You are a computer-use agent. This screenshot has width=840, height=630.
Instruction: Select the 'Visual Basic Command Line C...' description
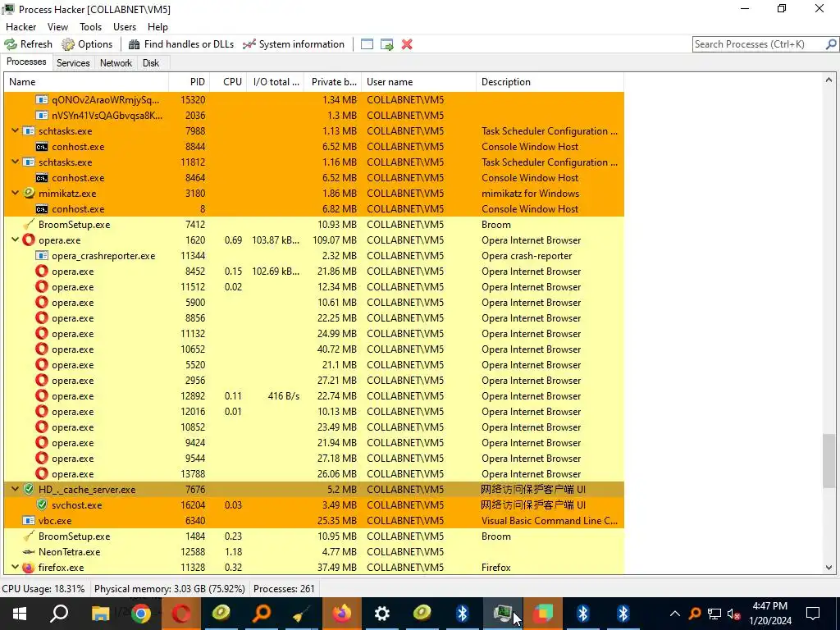[549, 521]
